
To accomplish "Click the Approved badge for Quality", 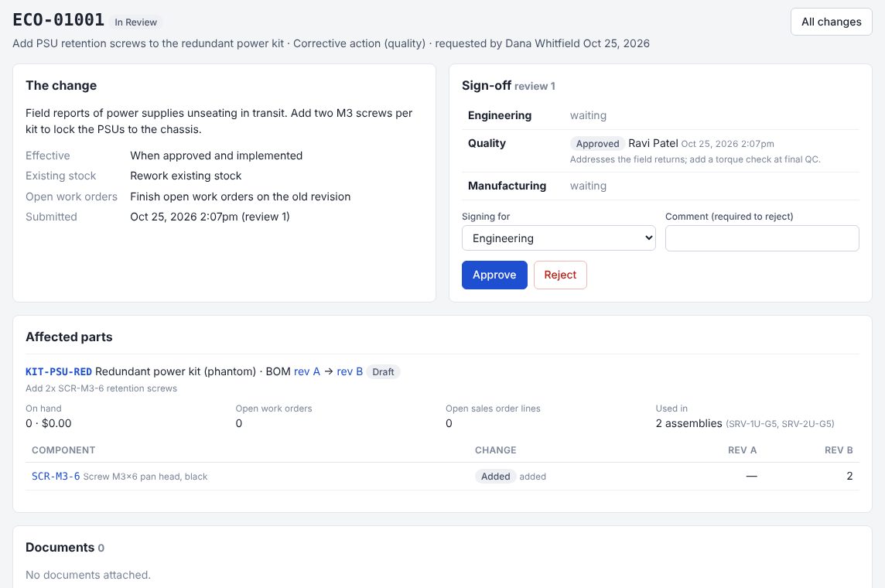I will click(597, 144).
